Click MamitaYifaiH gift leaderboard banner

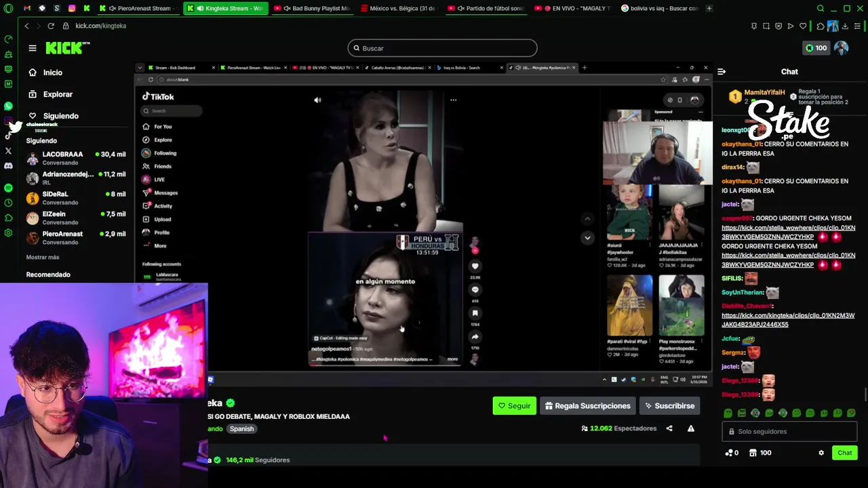point(789,97)
